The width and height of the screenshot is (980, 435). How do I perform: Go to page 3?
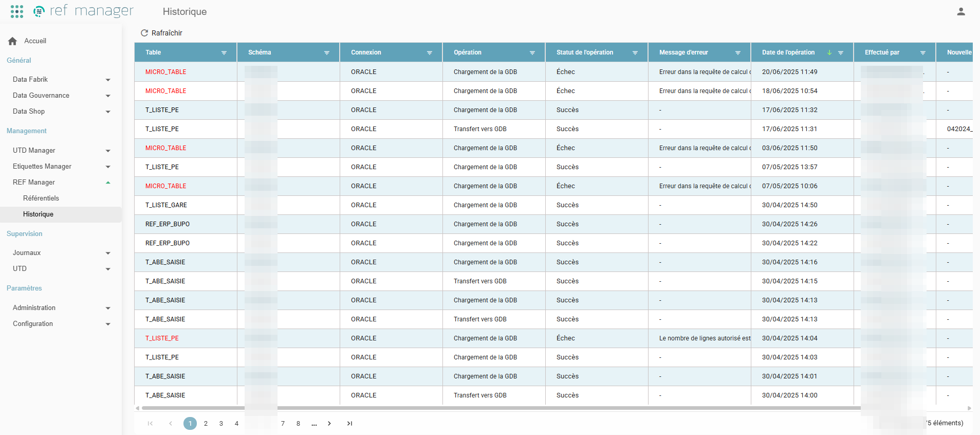coord(221,424)
